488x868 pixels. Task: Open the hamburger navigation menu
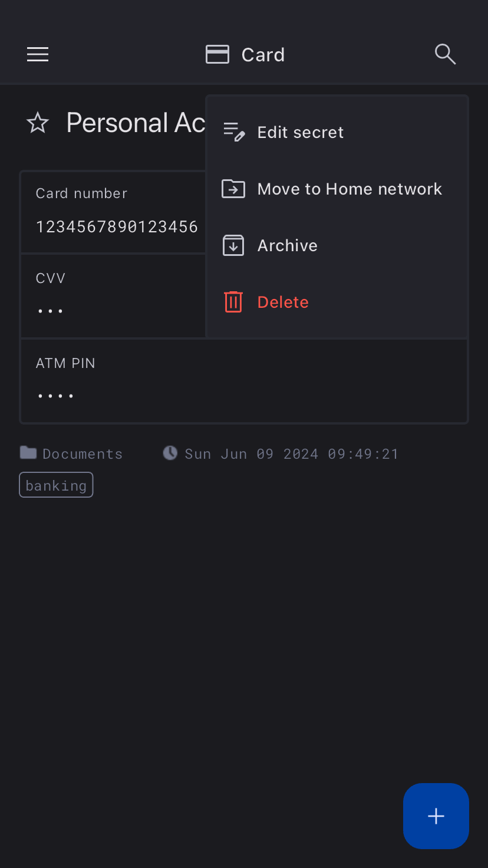[38, 55]
